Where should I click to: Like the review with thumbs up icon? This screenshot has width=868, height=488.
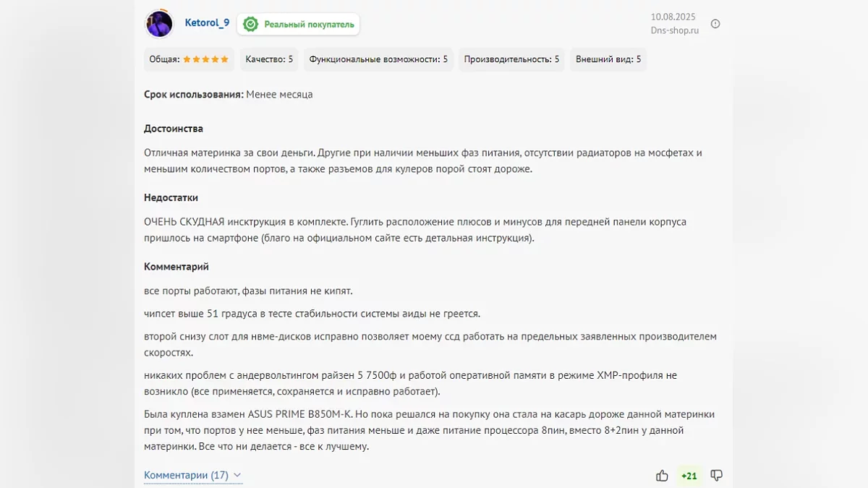point(662,475)
